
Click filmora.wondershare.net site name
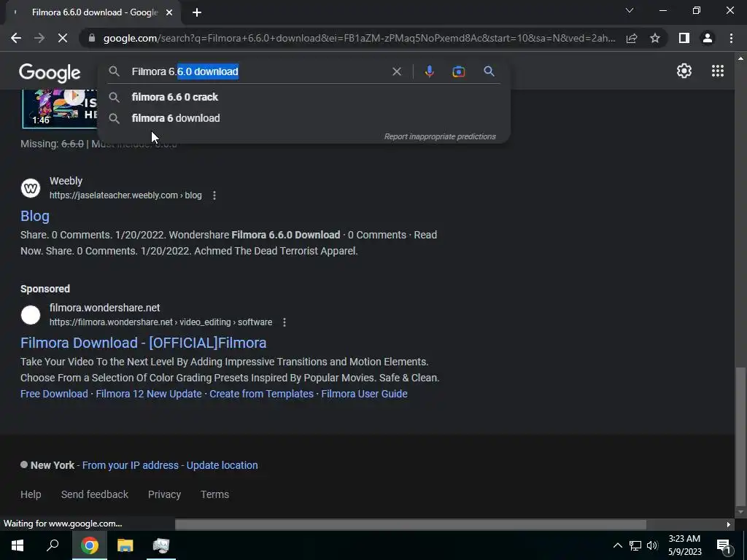(x=105, y=308)
